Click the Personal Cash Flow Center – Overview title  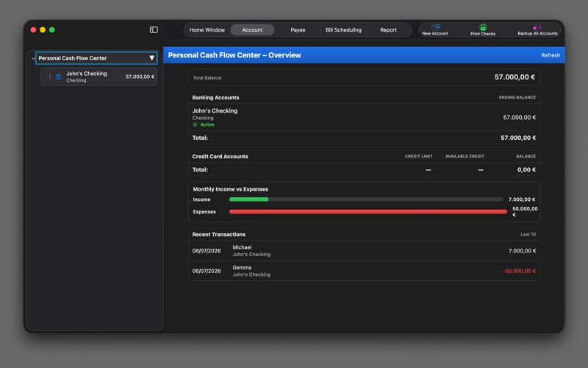point(234,55)
